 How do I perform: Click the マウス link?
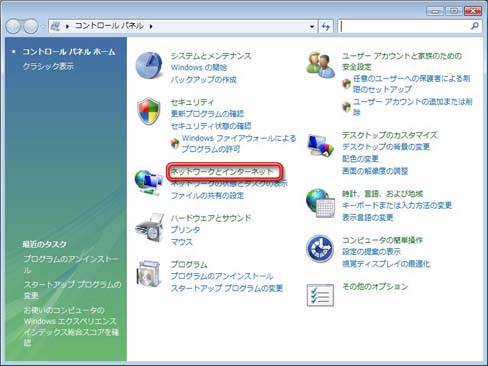point(182,242)
